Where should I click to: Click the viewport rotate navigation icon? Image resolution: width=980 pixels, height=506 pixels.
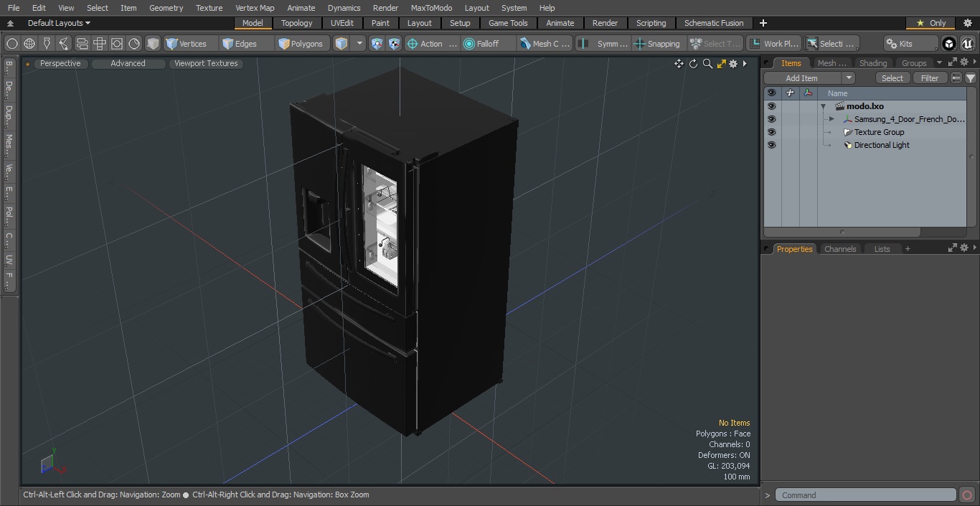[693, 64]
